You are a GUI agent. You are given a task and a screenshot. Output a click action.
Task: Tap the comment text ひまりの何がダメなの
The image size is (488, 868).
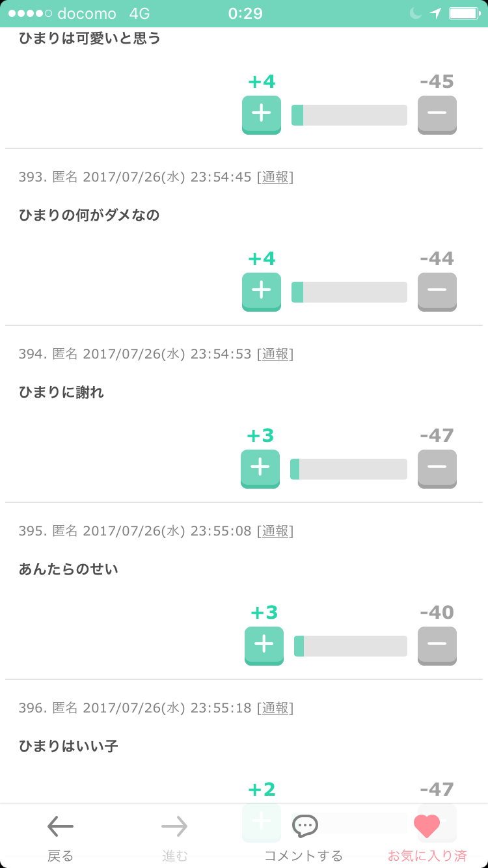pyautogui.click(x=89, y=215)
